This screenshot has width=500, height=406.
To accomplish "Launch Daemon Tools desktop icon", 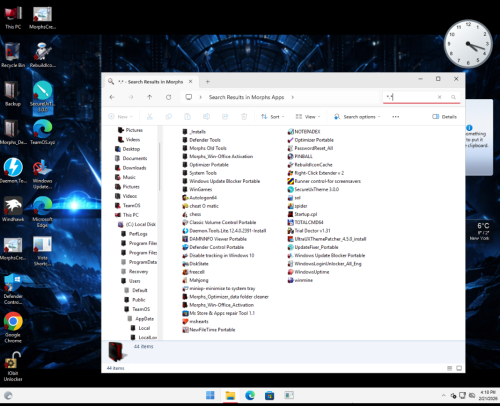I will click(13, 171).
